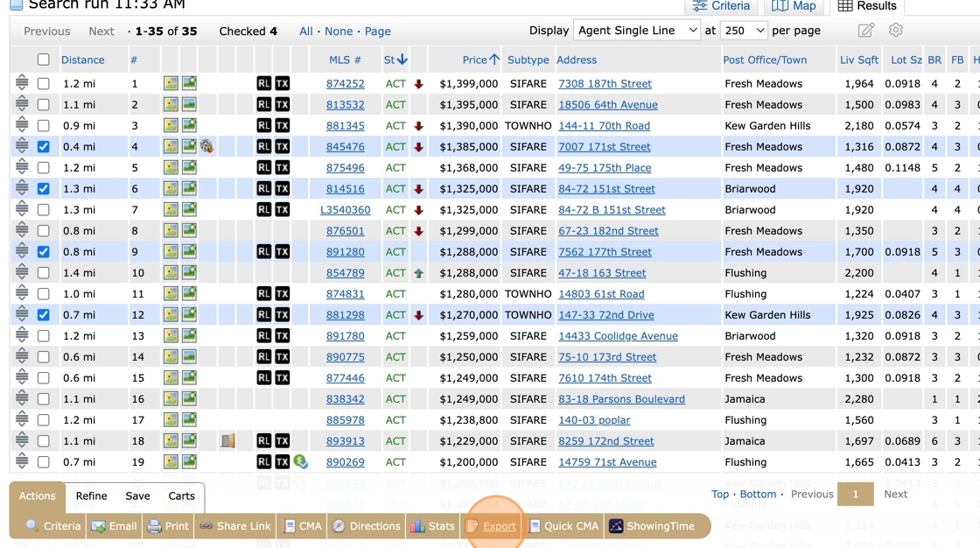The height and width of the screenshot is (548, 980).
Task: Open the photo icon for row 1
Action: point(171,84)
